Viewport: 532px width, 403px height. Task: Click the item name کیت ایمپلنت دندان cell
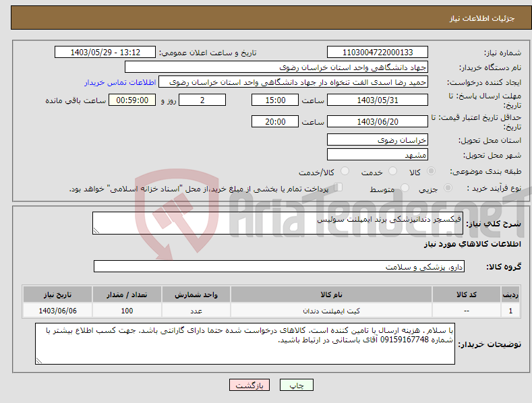pos(331,311)
